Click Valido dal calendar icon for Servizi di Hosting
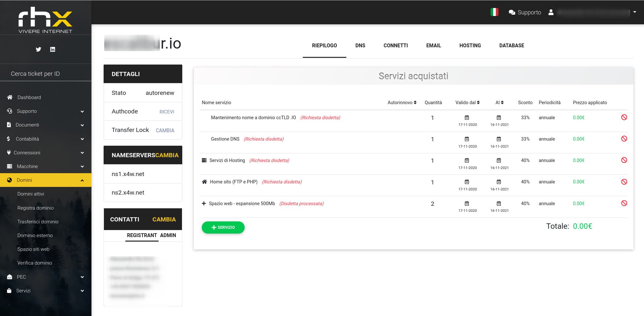The width and height of the screenshot is (644, 316). click(467, 160)
